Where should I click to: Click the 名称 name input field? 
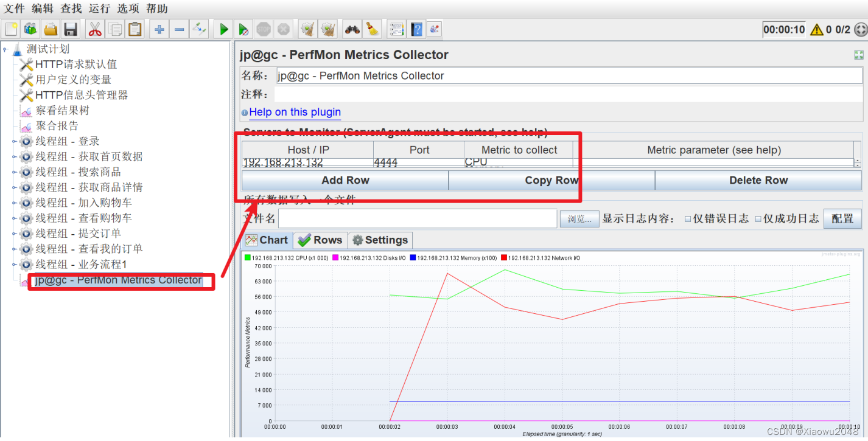(569, 76)
